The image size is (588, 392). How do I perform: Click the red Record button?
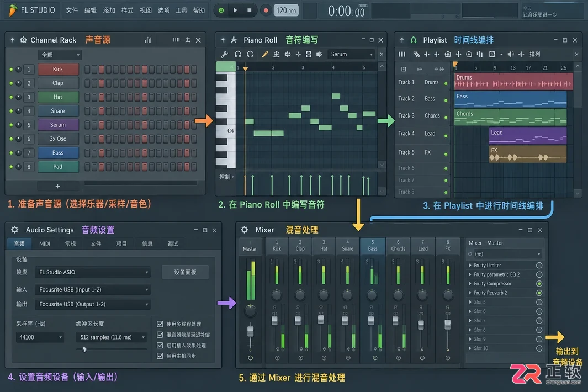266,10
